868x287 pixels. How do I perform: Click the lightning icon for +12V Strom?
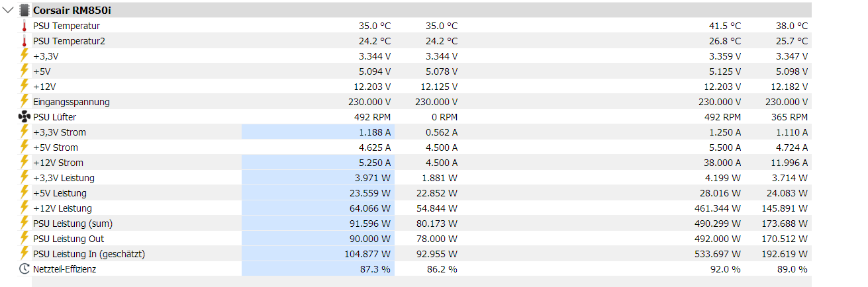24,163
